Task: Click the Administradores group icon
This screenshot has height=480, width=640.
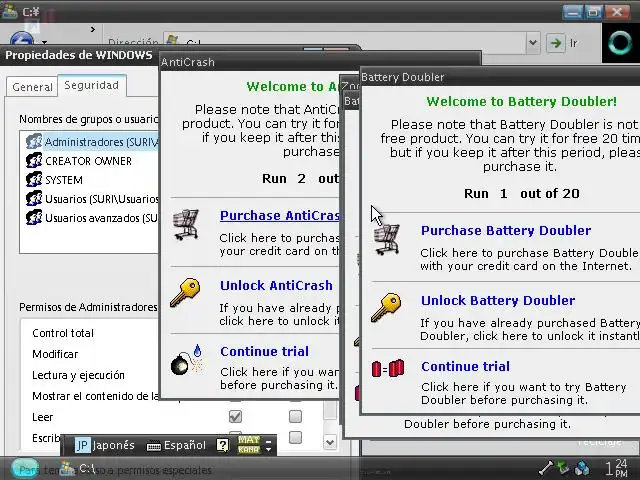Action: tap(34, 142)
